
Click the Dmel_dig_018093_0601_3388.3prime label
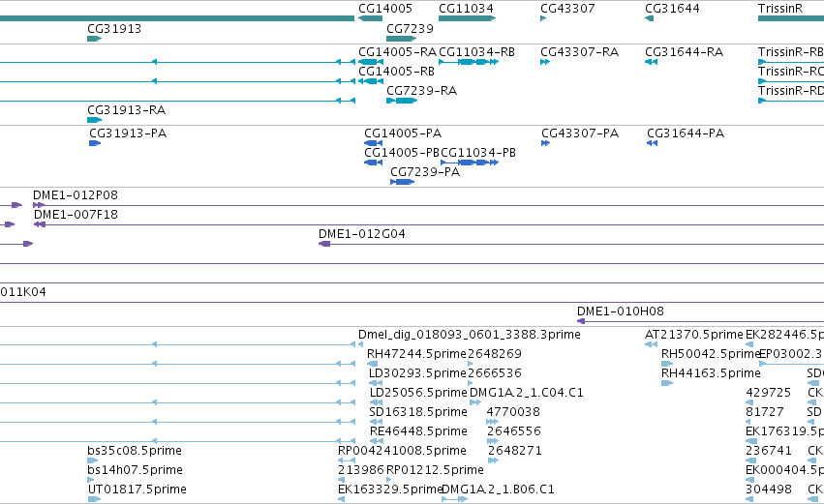pos(470,335)
